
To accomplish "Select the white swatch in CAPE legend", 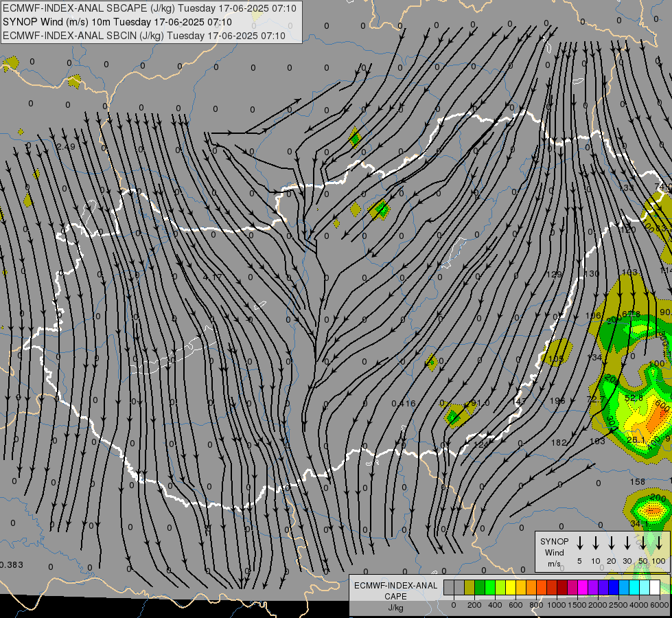I will point(654,587).
